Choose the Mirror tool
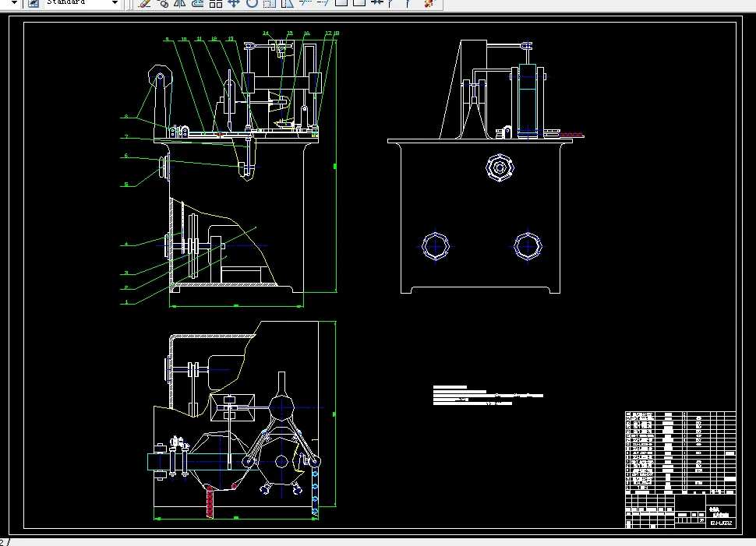 180,3
